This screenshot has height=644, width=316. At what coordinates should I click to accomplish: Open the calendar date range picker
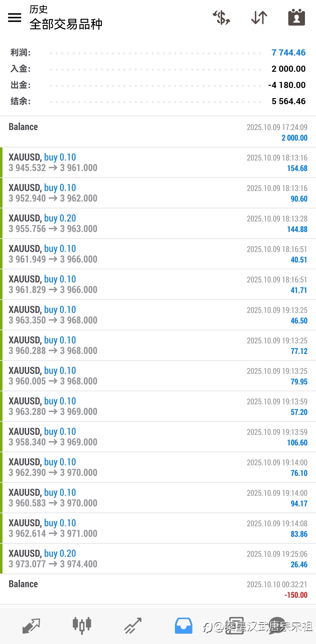coord(297,17)
